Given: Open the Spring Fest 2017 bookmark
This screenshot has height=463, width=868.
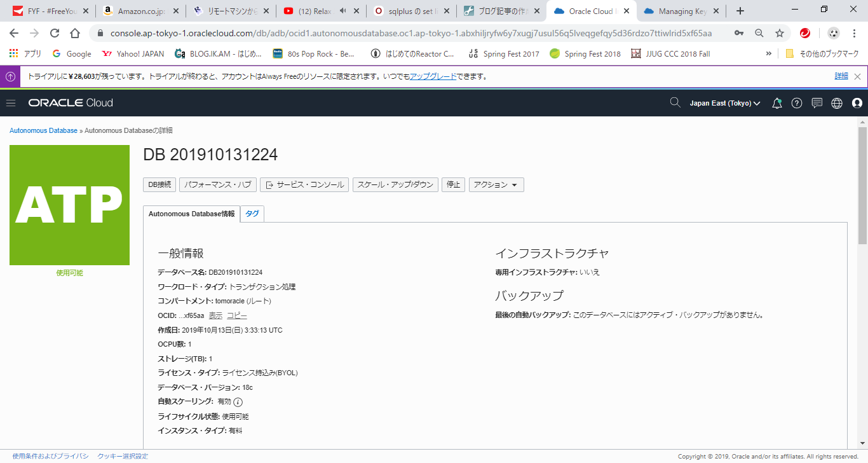Looking at the screenshot, I should [x=504, y=54].
